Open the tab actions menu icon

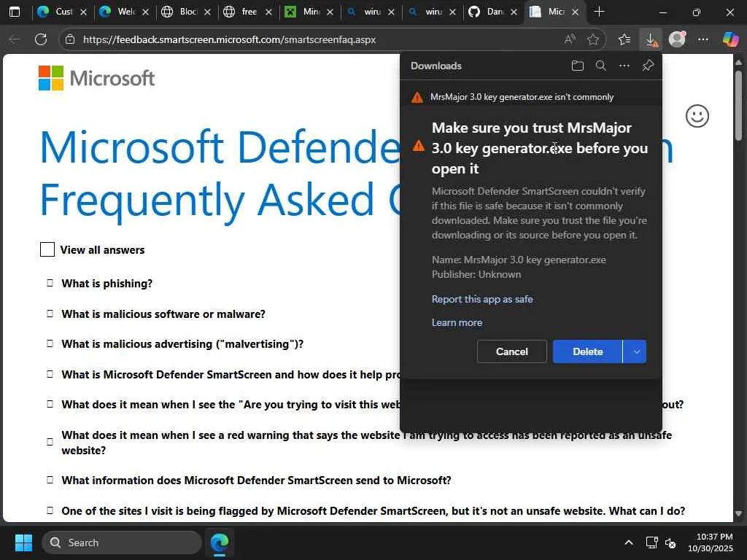(15, 12)
